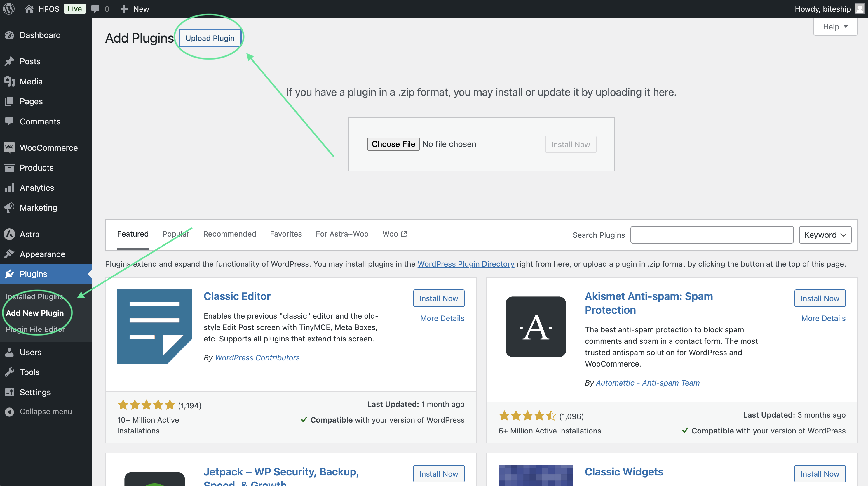Install the Akismet Anti-spam plugin
868x486 pixels.
[820, 298]
